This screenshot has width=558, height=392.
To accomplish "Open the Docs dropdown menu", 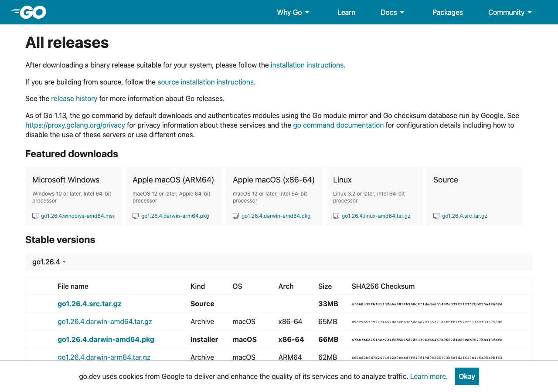I will pos(392,12).
